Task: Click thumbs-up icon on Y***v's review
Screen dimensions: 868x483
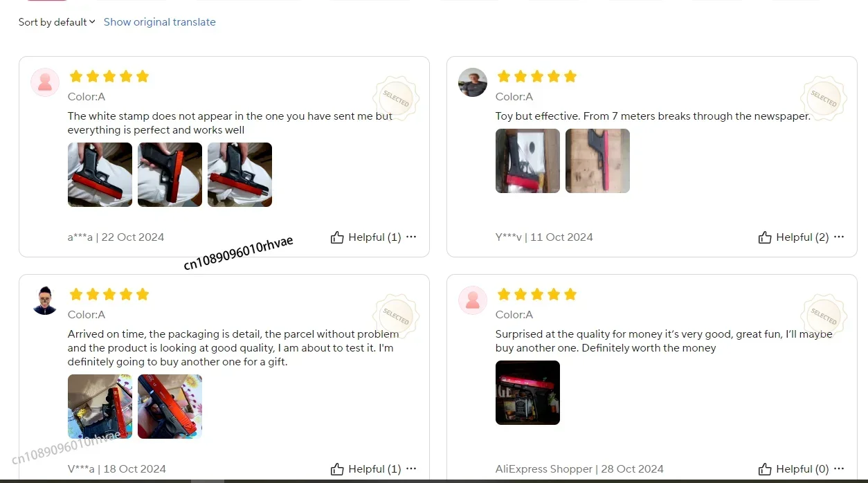Action: click(765, 237)
